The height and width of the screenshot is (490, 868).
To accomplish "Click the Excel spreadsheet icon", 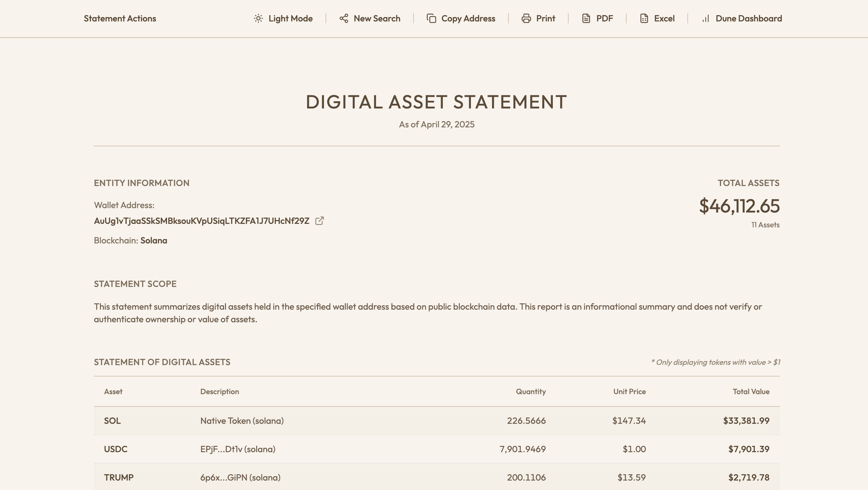I will [x=644, y=19].
